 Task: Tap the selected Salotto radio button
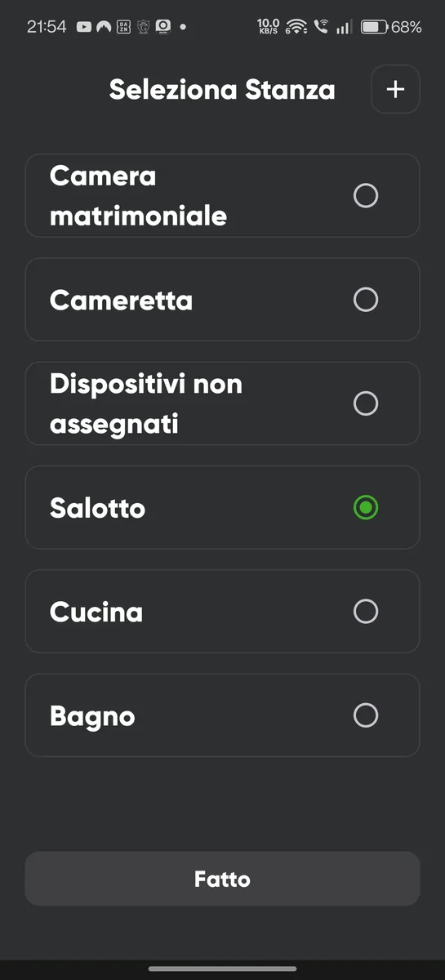(366, 507)
